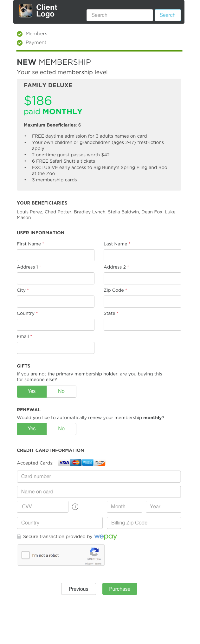Open the credit card Country field

tap(60, 523)
